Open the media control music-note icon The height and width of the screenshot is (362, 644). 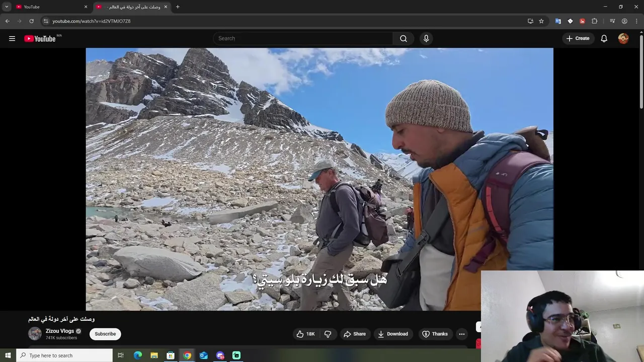pyautogui.click(x=612, y=21)
